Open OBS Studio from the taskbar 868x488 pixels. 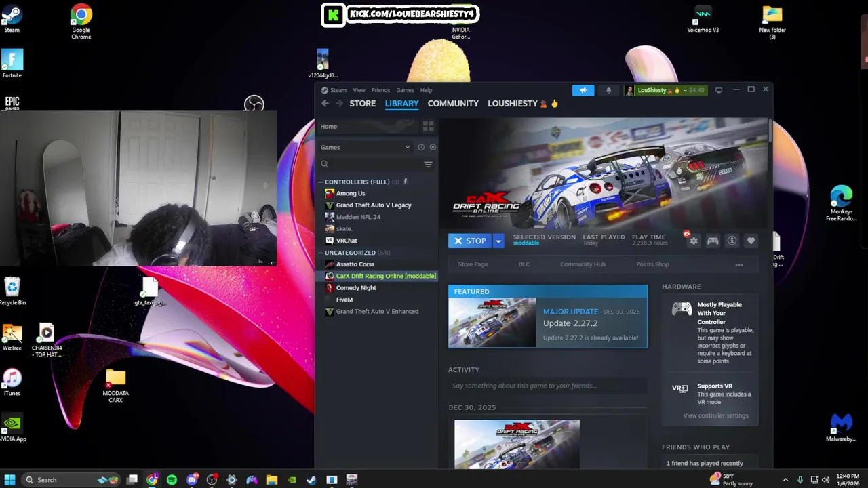click(212, 480)
